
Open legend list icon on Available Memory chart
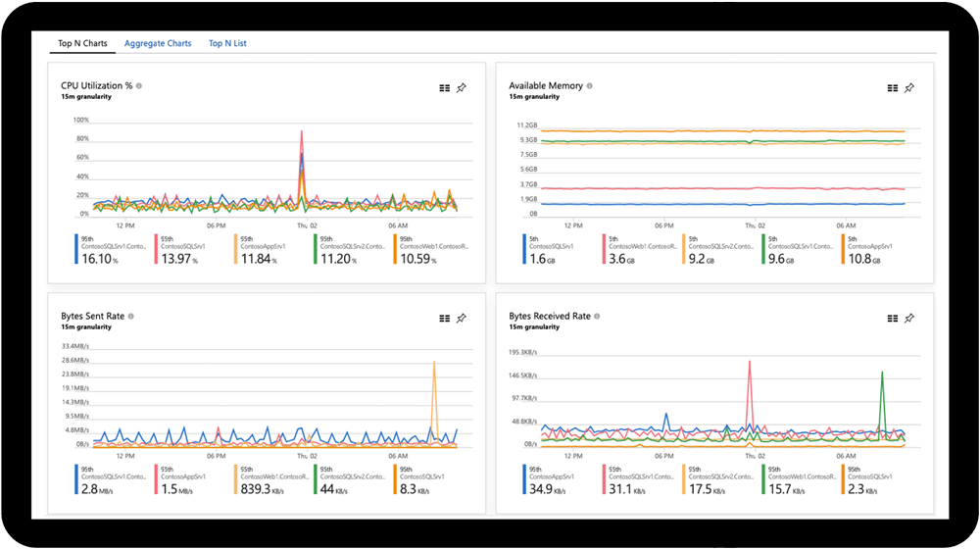[x=893, y=88]
